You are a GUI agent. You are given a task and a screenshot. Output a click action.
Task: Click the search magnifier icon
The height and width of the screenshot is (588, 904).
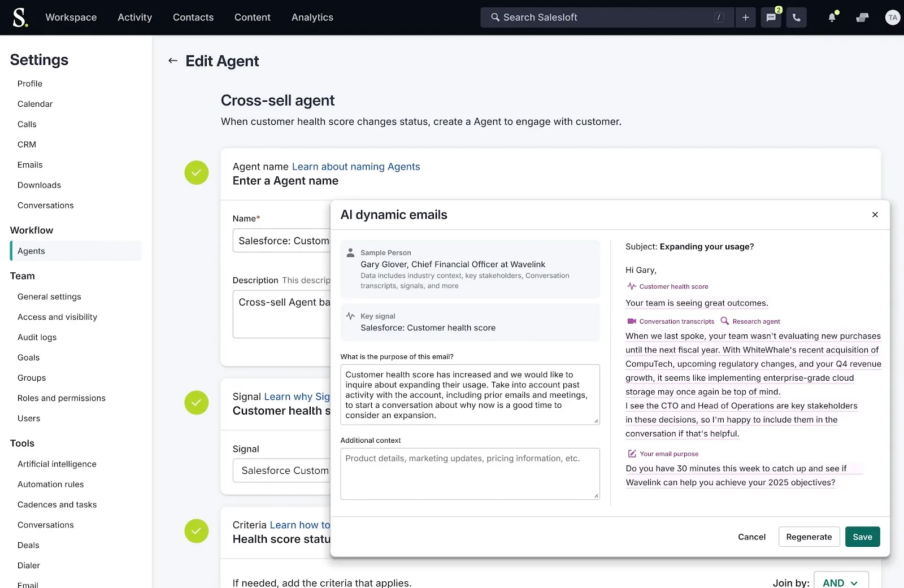[x=495, y=18]
